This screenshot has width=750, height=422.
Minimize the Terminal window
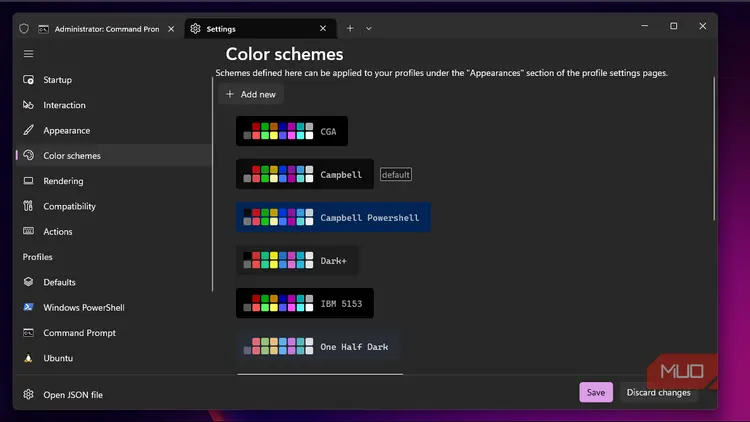pyautogui.click(x=644, y=26)
